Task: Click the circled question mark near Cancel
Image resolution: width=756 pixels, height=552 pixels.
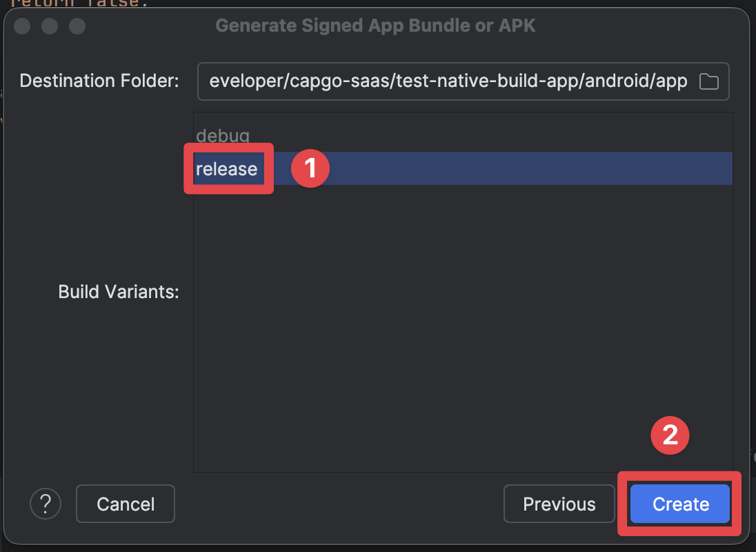Action: tap(46, 504)
